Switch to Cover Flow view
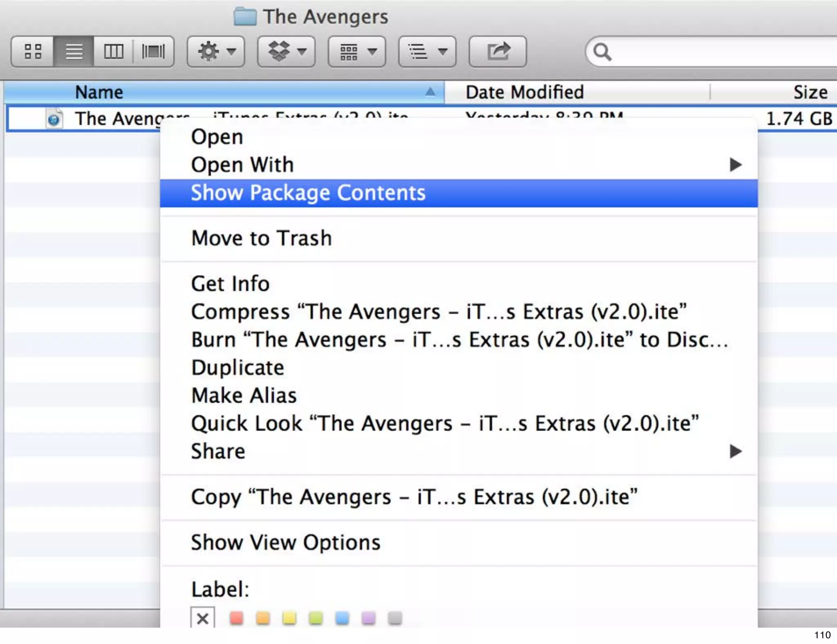 (153, 51)
